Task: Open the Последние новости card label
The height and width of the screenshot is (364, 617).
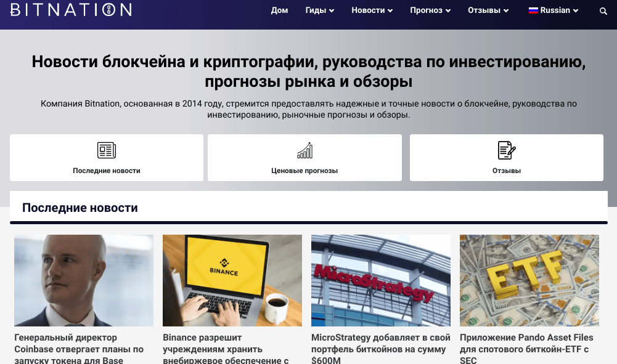Action: (107, 171)
